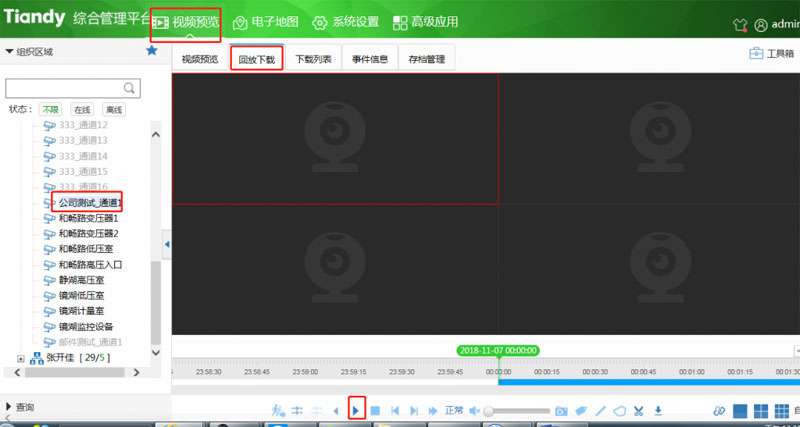Switch to the 回放下载 tab
This screenshot has height=427, width=800.
point(257,59)
